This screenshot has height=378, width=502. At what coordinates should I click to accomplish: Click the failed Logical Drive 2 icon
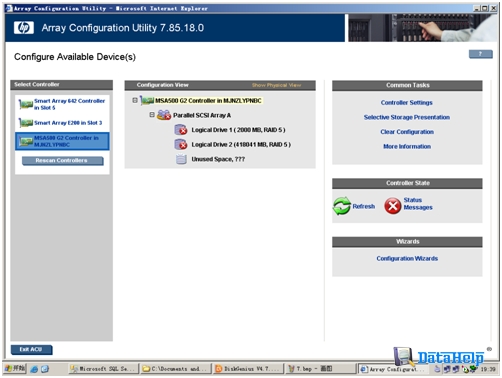click(x=181, y=144)
